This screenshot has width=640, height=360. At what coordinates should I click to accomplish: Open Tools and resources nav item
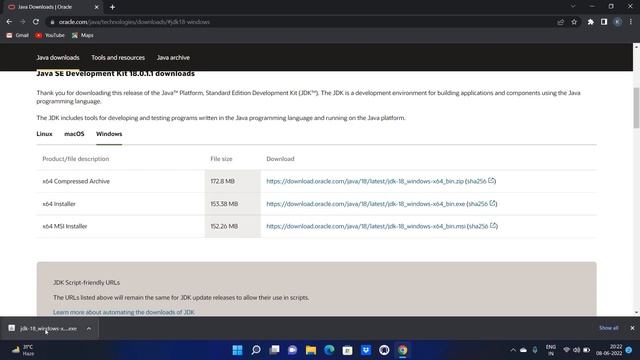coord(118,58)
